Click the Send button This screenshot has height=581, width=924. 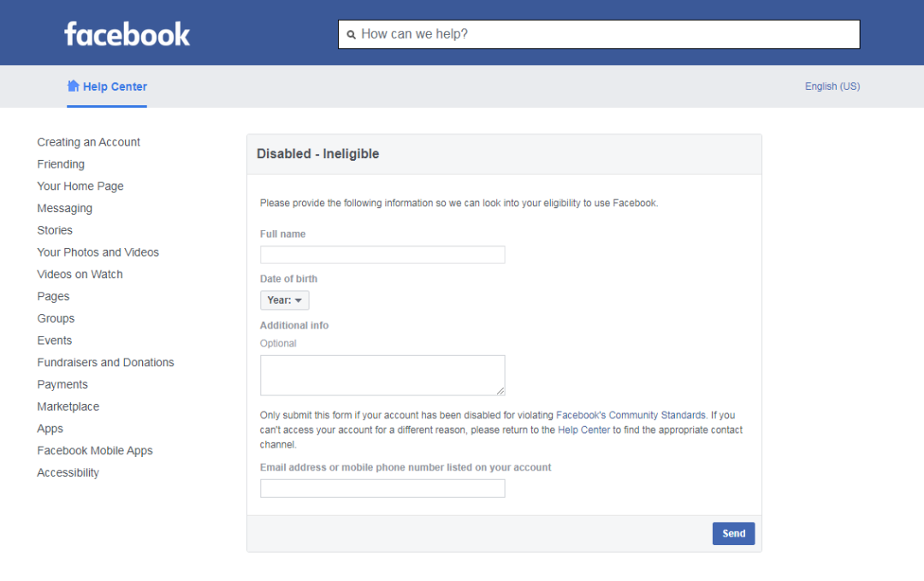(733, 533)
